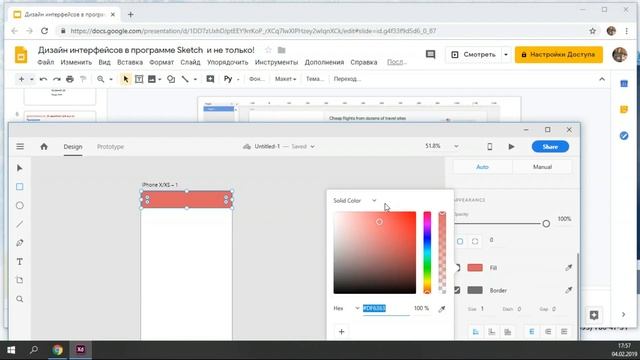Select the Zoom tool in XD
This screenshot has width=640, height=360.
[20, 299]
